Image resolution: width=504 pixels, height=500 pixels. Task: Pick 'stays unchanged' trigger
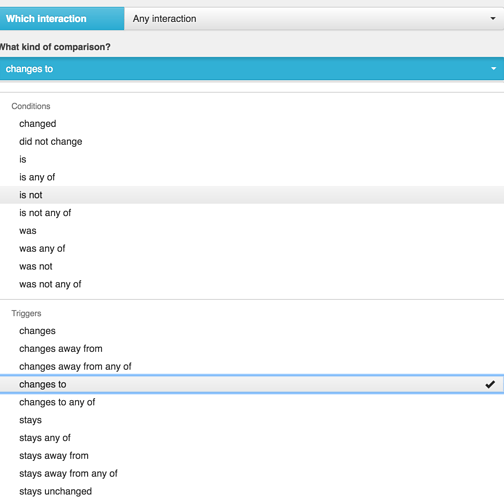(x=252, y=491)
